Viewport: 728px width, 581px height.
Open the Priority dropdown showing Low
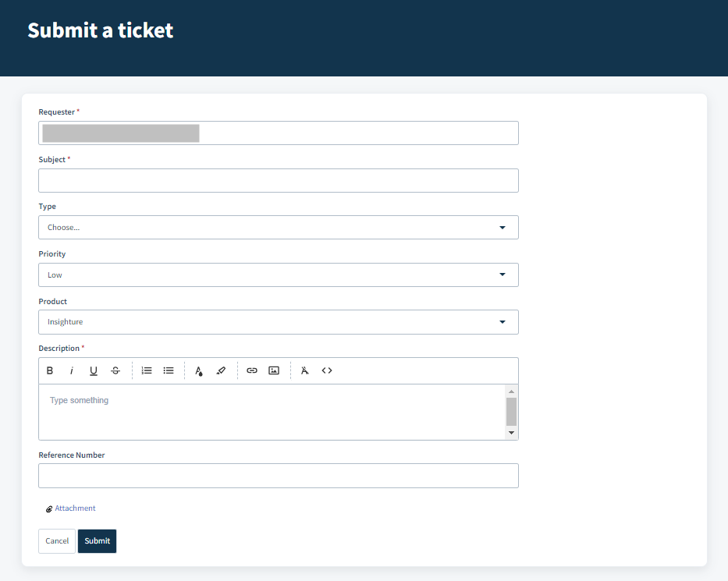pyautogui.click(x=279, y=275)
